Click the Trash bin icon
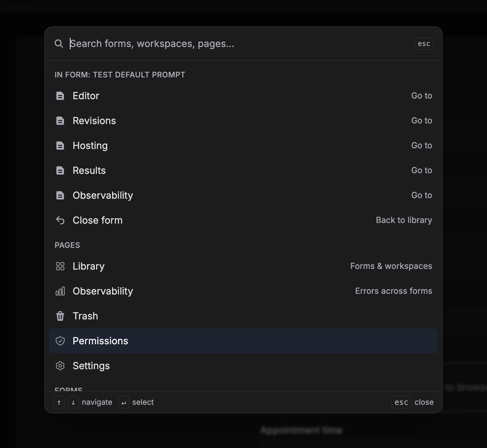Viewport: 487px width, 448px height. [60, 316]
